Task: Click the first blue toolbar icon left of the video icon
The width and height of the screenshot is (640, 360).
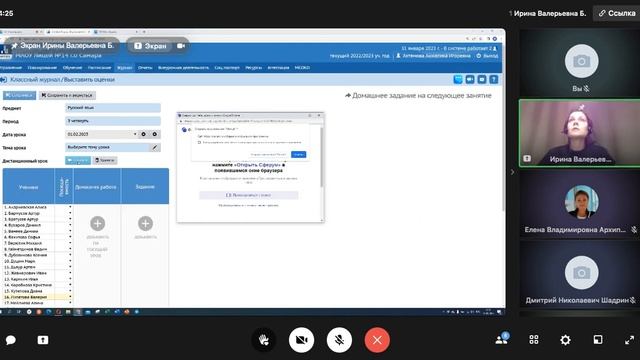Action: pyautogui.click(x=458, y=80)
